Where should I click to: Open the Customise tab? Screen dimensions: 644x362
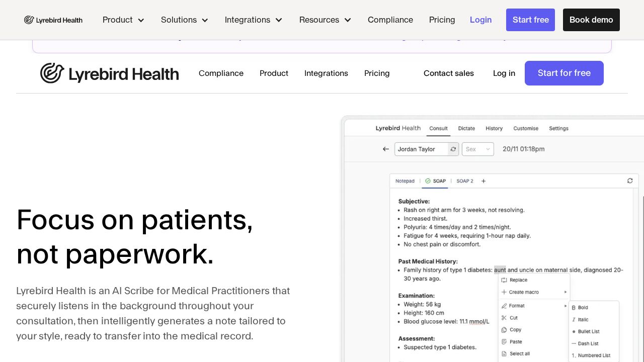tap(526, 129)
